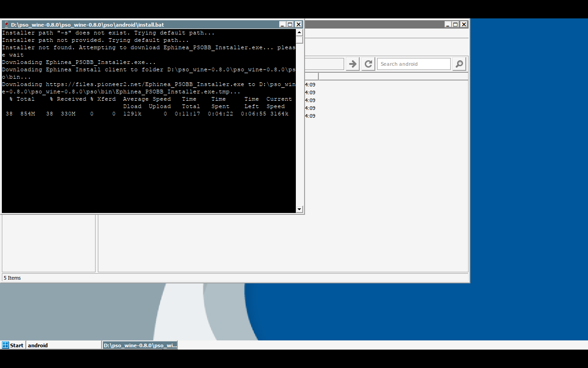Maximize the android explorer window
The image size is (588, 368).
coord(455,24)
